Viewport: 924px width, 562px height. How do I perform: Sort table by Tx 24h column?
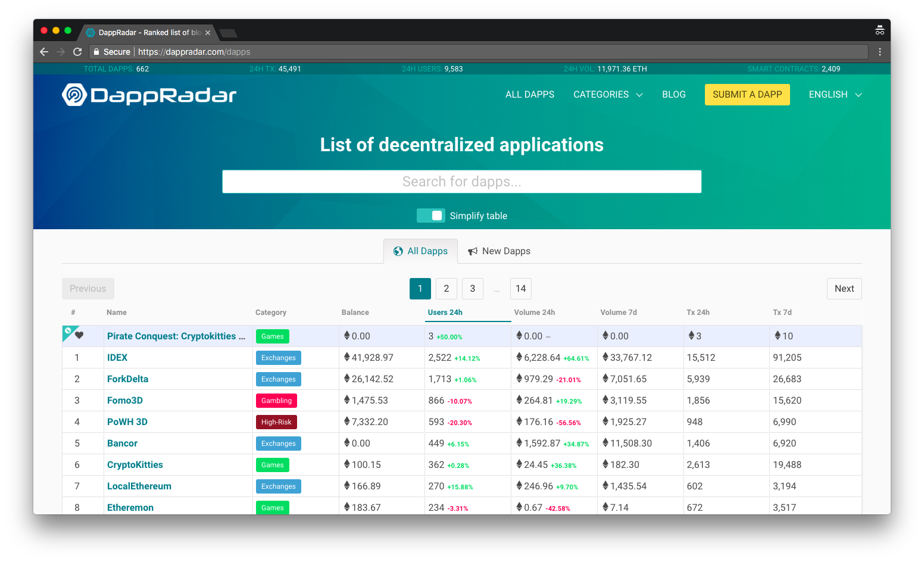point(698,313)
